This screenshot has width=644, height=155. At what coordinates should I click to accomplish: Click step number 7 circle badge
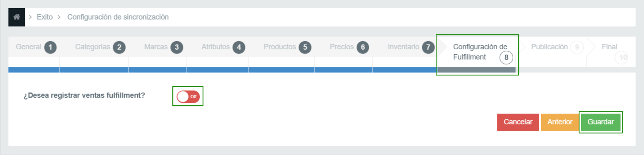428,47
